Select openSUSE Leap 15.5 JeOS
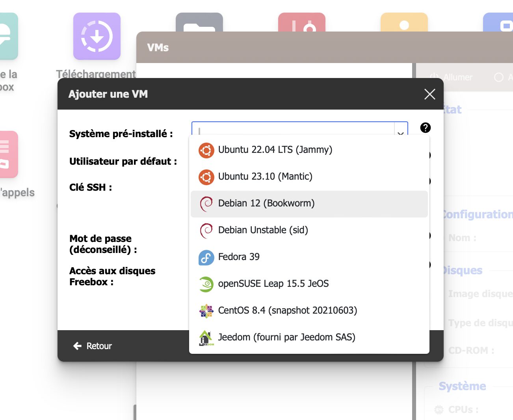Viewport: 513px width, 420px height. point(309,284)
